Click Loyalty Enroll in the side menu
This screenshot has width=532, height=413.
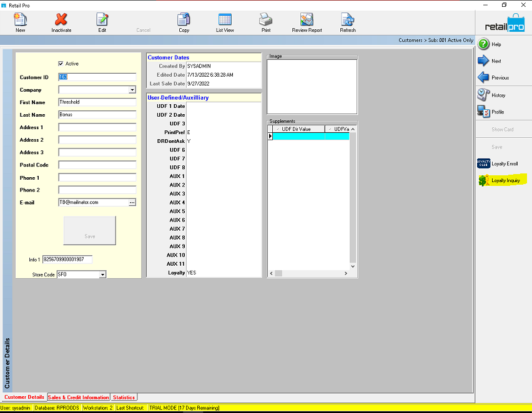point(498,164)
